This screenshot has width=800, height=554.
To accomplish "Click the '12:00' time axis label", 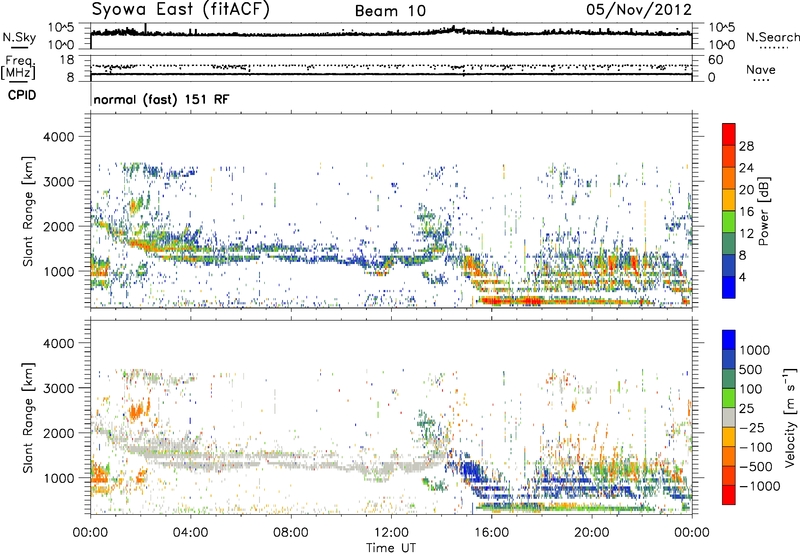I will click(x=391, y=533).
